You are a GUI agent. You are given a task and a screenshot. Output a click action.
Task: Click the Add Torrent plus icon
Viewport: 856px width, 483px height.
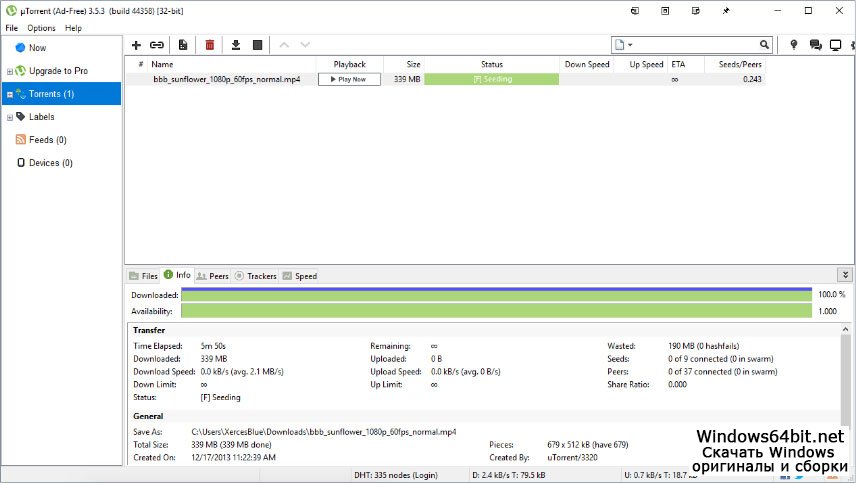point(137,45)
